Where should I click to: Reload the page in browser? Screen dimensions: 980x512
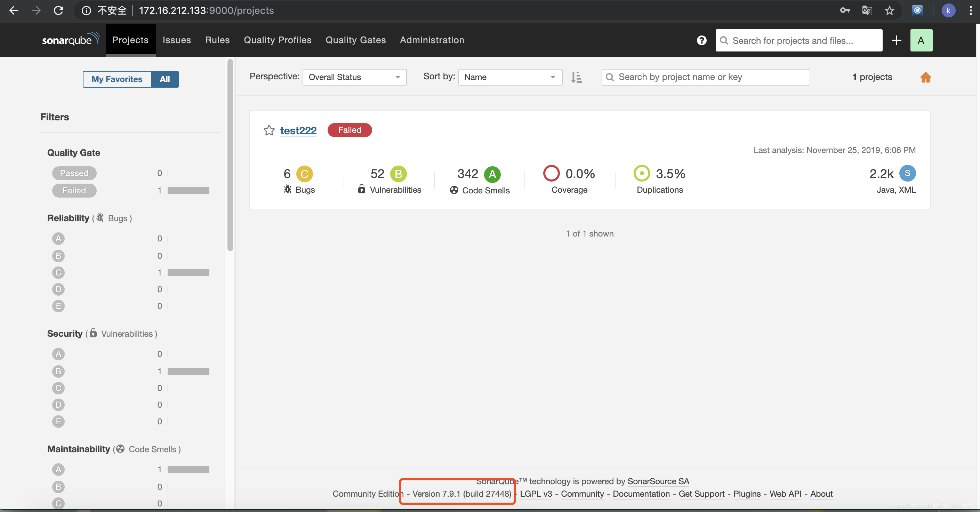58,11
